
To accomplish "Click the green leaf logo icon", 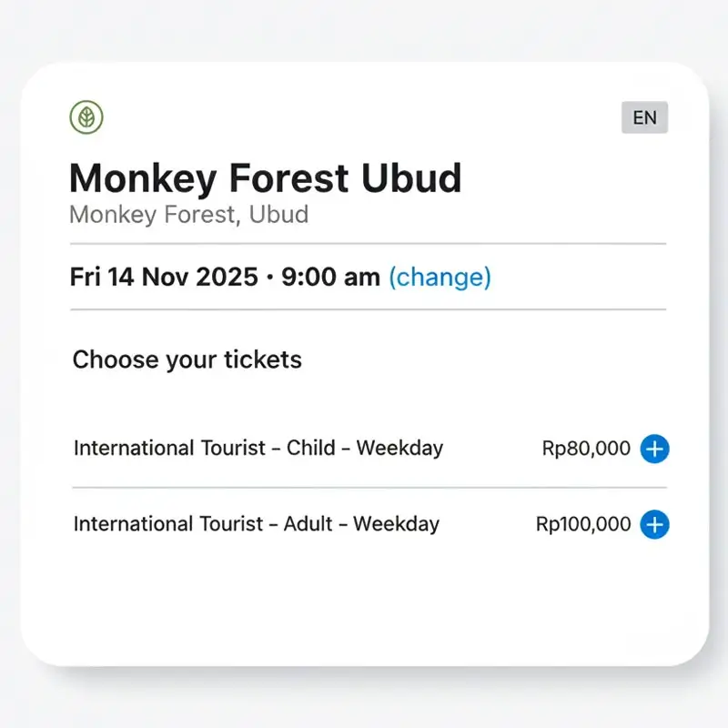I will pyautogui.click(x=86, y=116).
